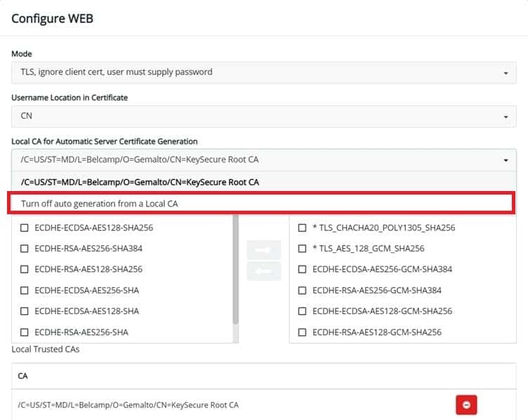Check TLS_CHACHA20_POLY1305_SHA256 cipher
The width and height of the screenshot is (528, 420).
point(302,228)
